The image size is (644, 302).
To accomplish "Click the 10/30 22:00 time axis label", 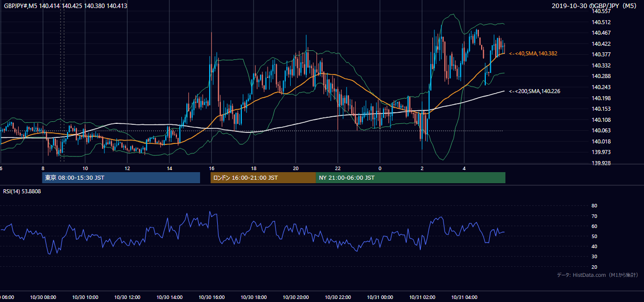I will (x=338, y=297).
